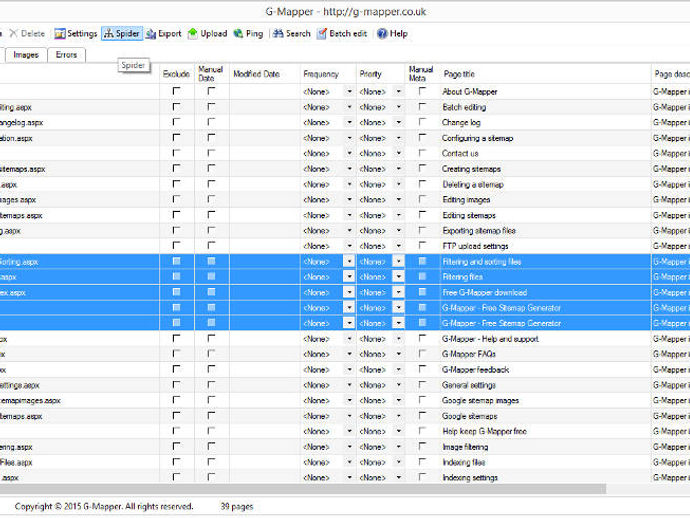690x518 pixels.
Task: Select the Google sitemap images title
Action: [481, 400]
